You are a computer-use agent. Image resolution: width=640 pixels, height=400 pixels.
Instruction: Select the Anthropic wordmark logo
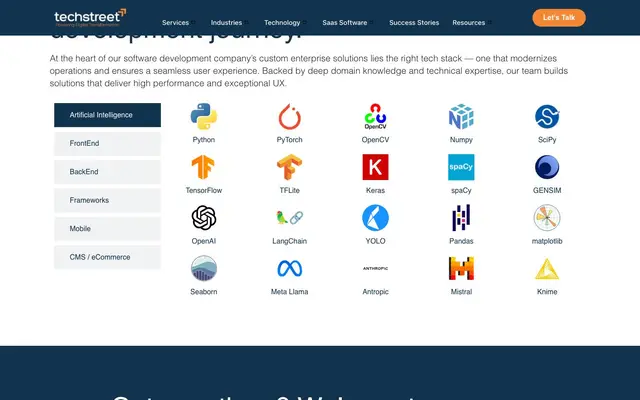point(375,268)
